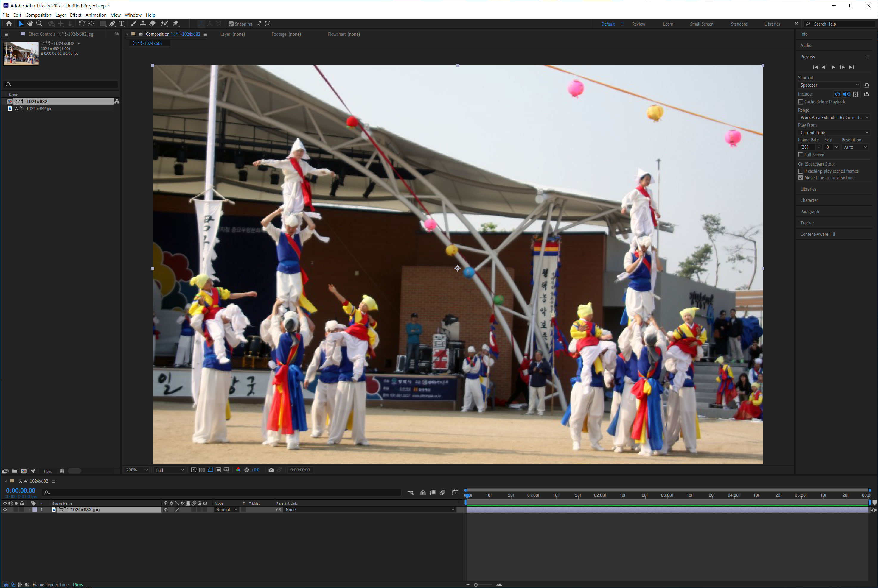The height and width of the screenshot is (588, 878).
Task: Select the Horizontal Type tool
Action: point(122,24)
